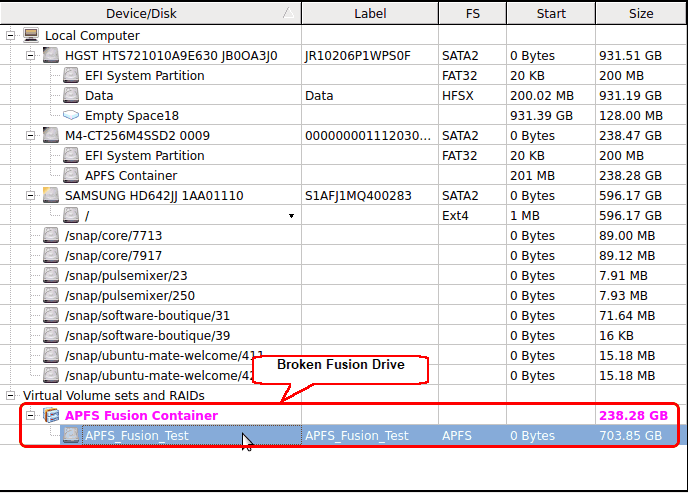Screen dimensions: 688x493
Task: Click the SAMSUNG HD642JJ drive icon
Action: pyautogui.click(x=51, y=195)
